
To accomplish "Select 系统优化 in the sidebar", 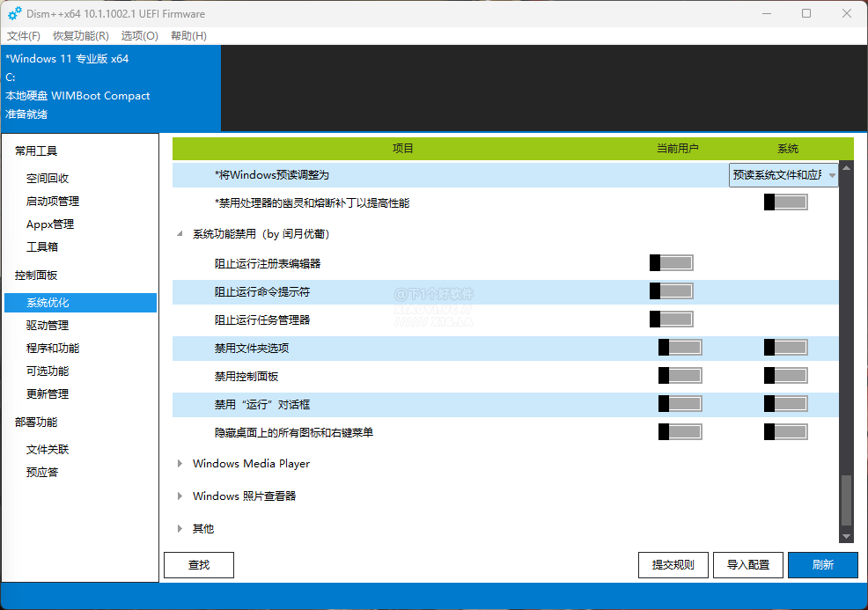I will coord(80,303).
